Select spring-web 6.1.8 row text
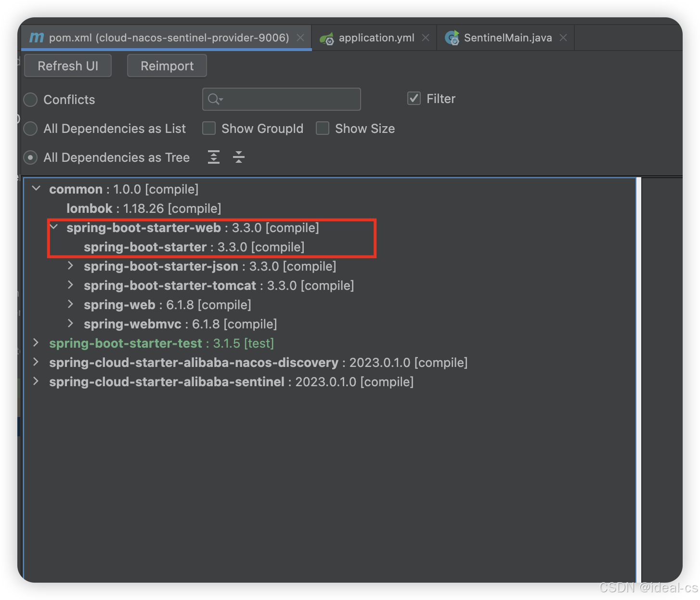The height and width of the screenshot is (600, 700). [168, 305]
